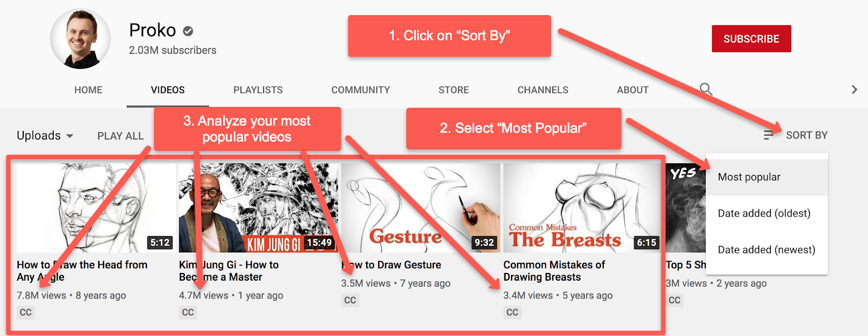
Task: Click the channel search magnifier icon
Action: click(706, 89)
